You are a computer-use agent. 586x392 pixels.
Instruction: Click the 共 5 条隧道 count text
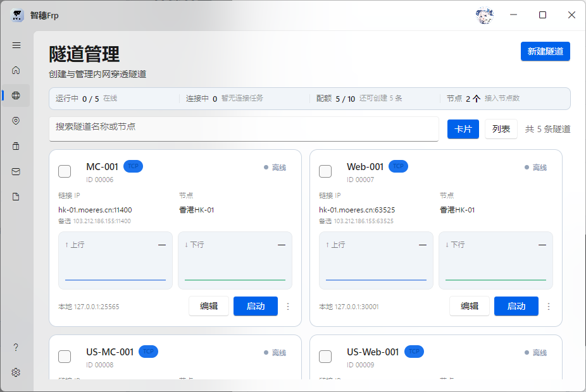tap(547, 129)
